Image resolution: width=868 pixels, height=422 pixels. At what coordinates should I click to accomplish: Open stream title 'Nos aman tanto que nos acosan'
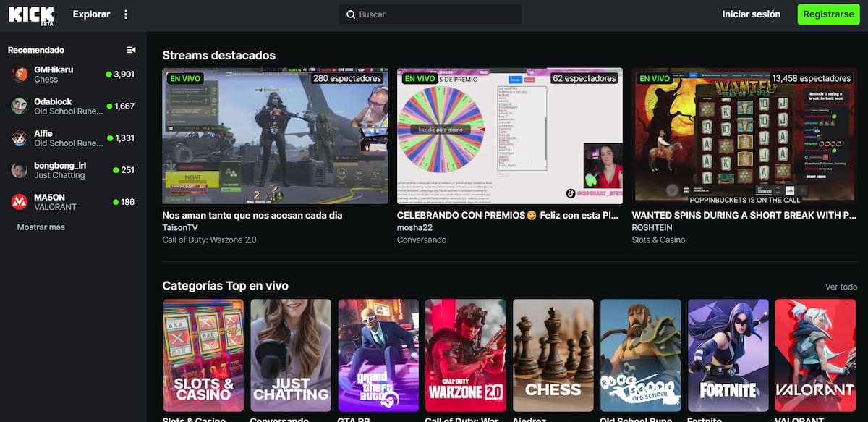click(x=252, y=216)
